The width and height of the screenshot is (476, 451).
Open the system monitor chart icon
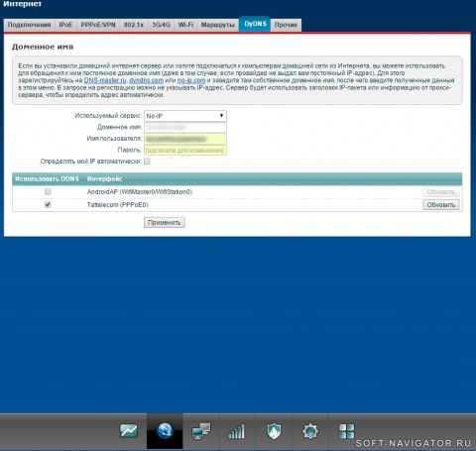(129, 430)
